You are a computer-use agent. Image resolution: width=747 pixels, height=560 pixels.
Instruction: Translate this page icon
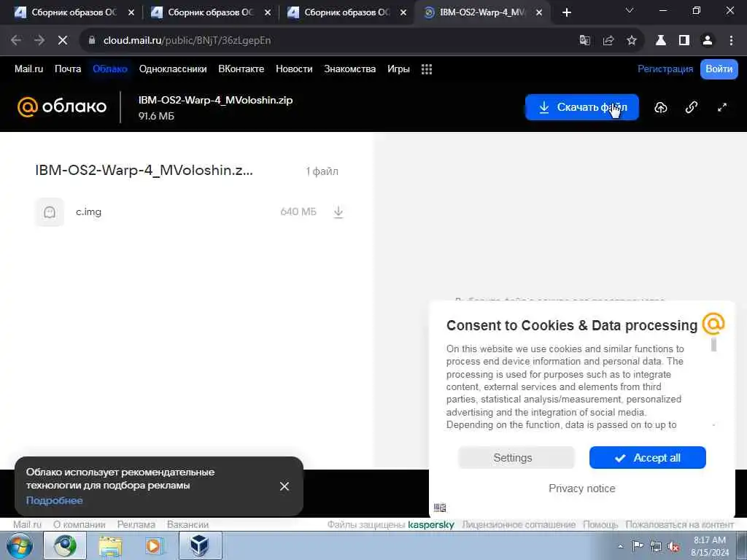coord(584,41)
